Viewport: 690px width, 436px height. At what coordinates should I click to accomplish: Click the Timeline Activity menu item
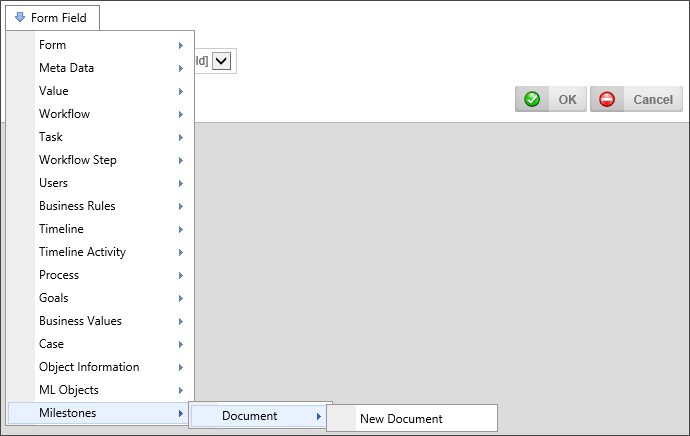click(82, 252)
